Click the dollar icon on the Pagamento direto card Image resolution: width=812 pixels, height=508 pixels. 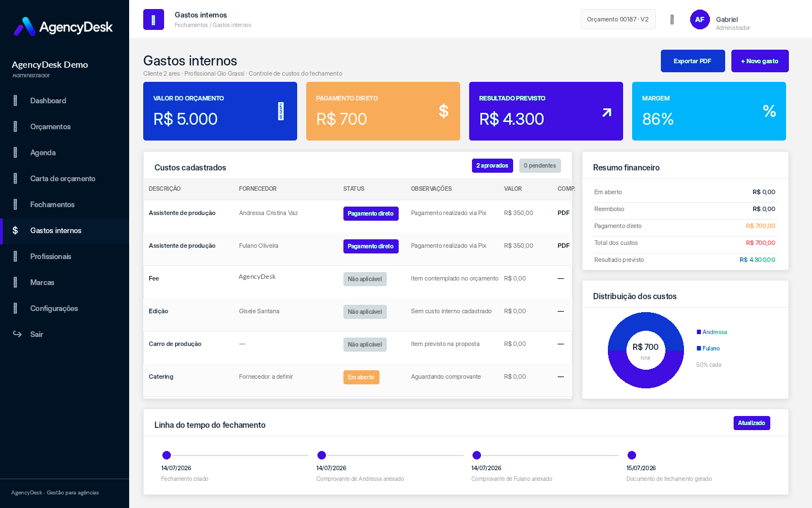click(444, 111)
